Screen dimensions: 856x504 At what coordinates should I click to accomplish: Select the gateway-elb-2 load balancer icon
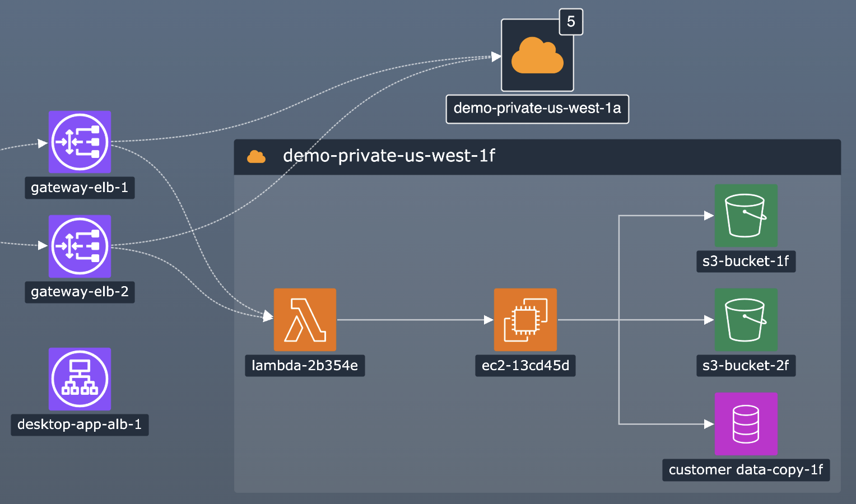coord(80,246)
